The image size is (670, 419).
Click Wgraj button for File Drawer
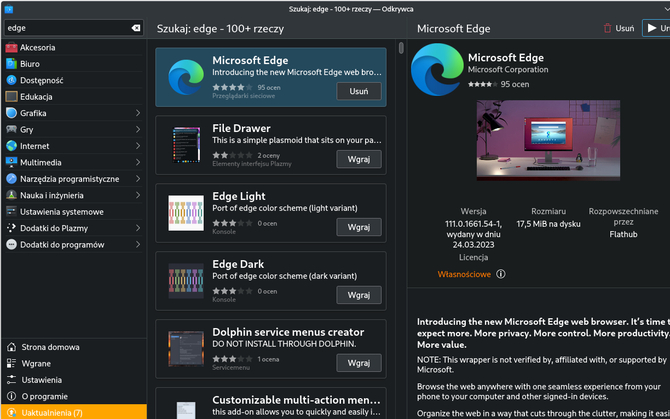[359, 159]
